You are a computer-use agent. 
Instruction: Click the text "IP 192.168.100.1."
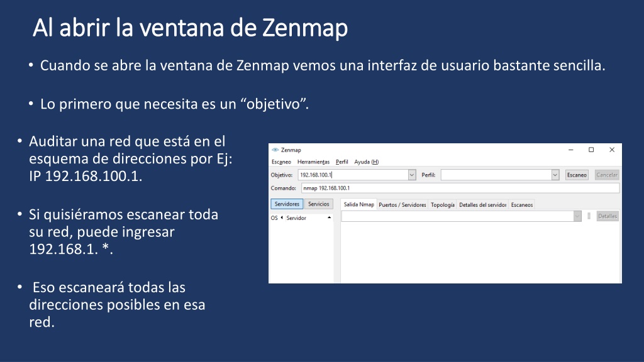pyautogui.click(x=86, y=176)
